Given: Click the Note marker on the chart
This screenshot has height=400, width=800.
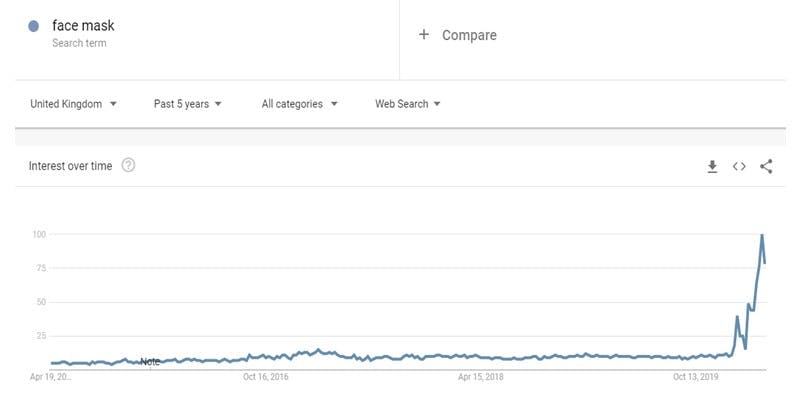Looking at the screenshot, I should click(x=150, y=362).
